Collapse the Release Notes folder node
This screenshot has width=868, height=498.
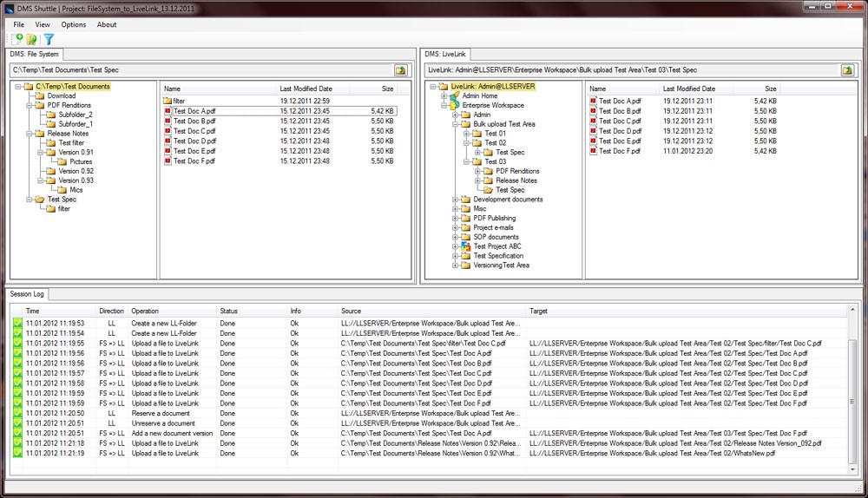coord(29,134)
